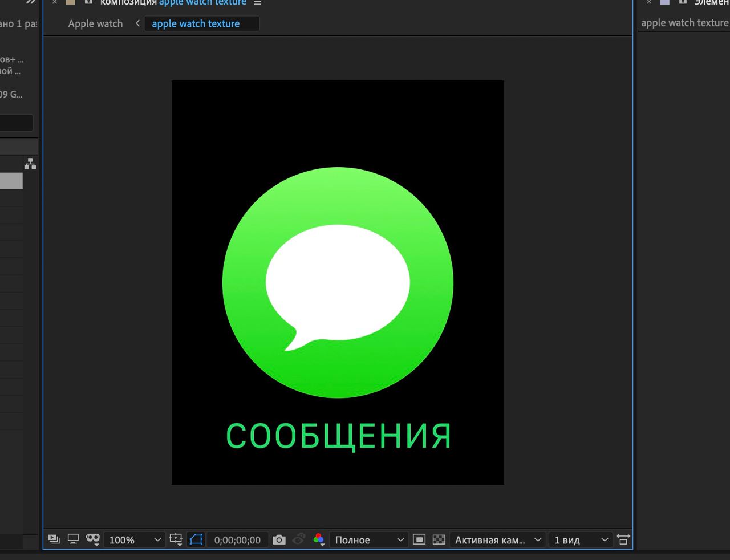Toggle the 3D glasses mask icon
Image resolution: width=730 pixels, height=560 pixels.
[x=93, y=539]
